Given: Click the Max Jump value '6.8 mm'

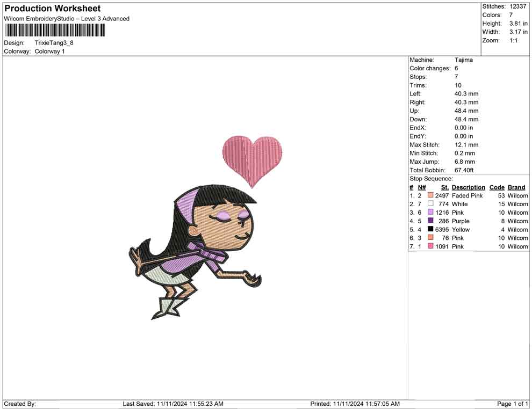Looking at the screenshot, I should pyautogui.click(x=465, y=162).
